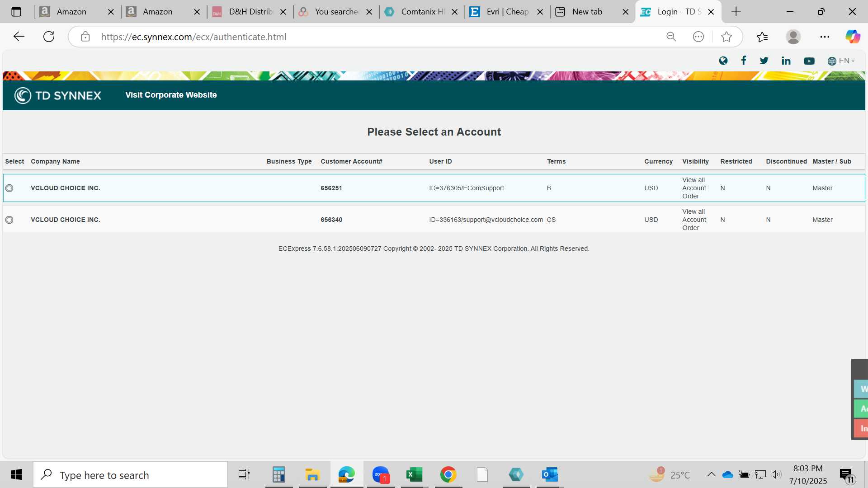Close the Login - TD Synnex tab

click(711, 12)
